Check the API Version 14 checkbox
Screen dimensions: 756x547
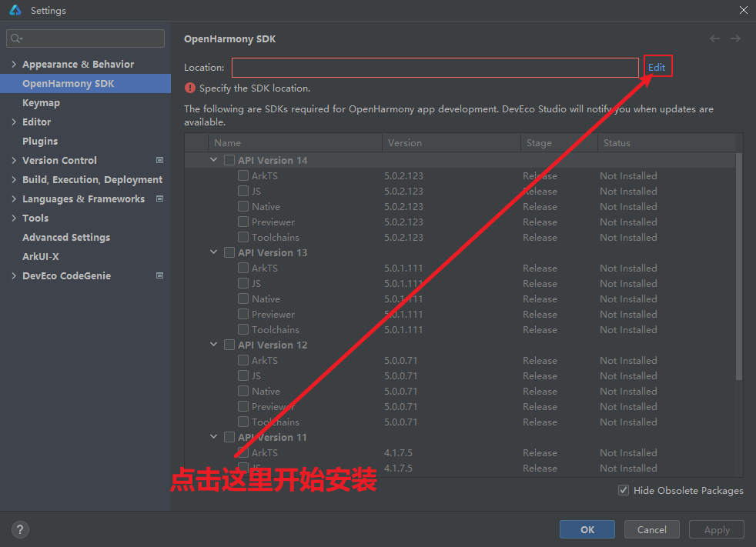(229, 160)
